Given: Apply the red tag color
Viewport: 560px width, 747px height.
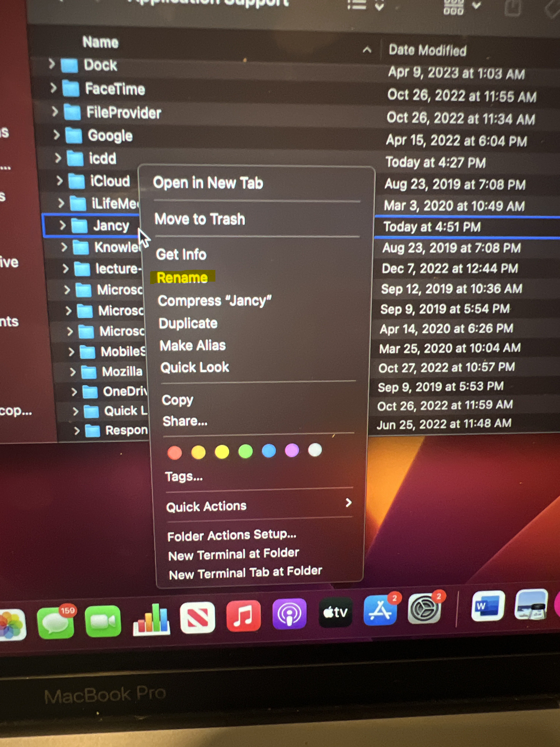Looking at the screenshot, I should (174, 453).
